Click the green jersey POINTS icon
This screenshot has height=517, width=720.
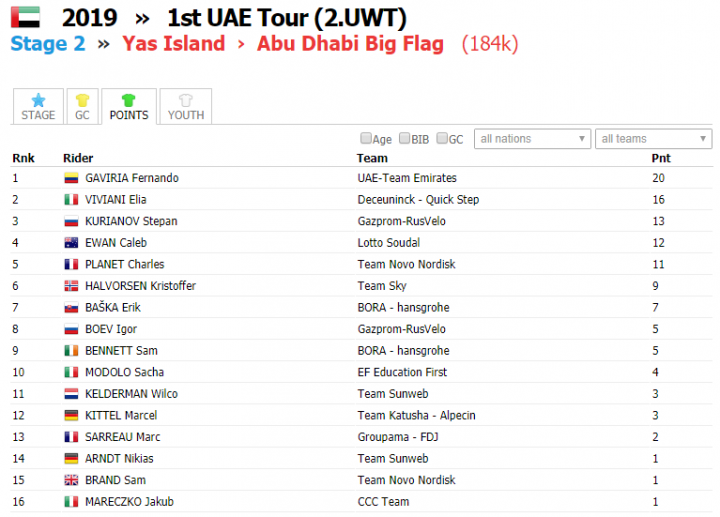click(x=129, y=100)
